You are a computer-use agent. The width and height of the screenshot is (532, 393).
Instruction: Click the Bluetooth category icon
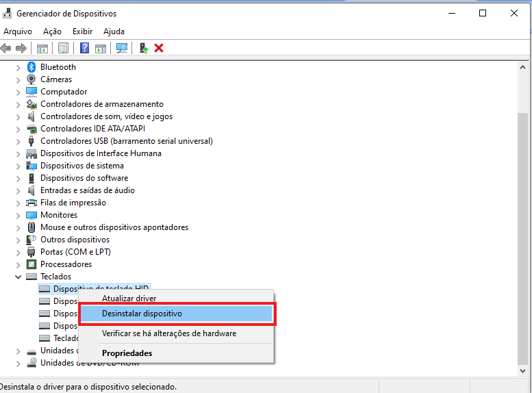(x=31, y=67)
